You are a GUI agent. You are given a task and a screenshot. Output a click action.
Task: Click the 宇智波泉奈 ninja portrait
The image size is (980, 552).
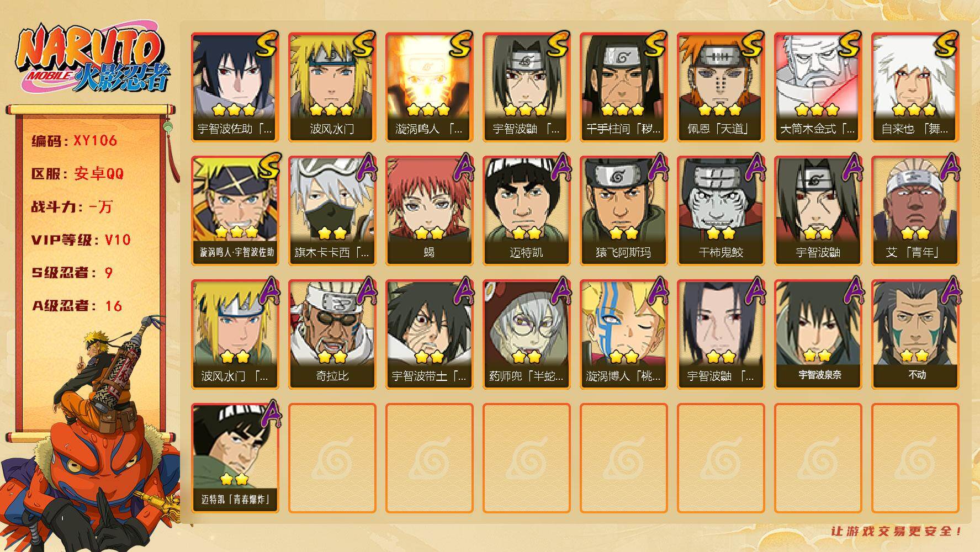(818, 335)
